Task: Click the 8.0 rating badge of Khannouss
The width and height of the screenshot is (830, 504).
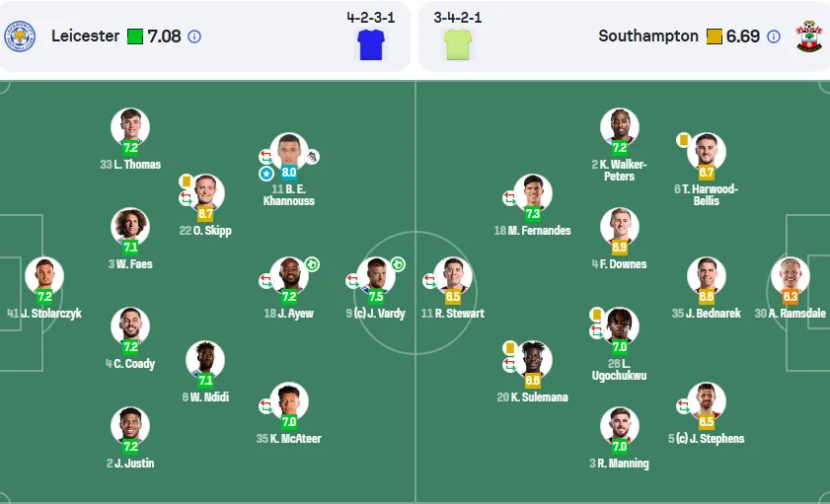Action: click(x=289, y=172)
